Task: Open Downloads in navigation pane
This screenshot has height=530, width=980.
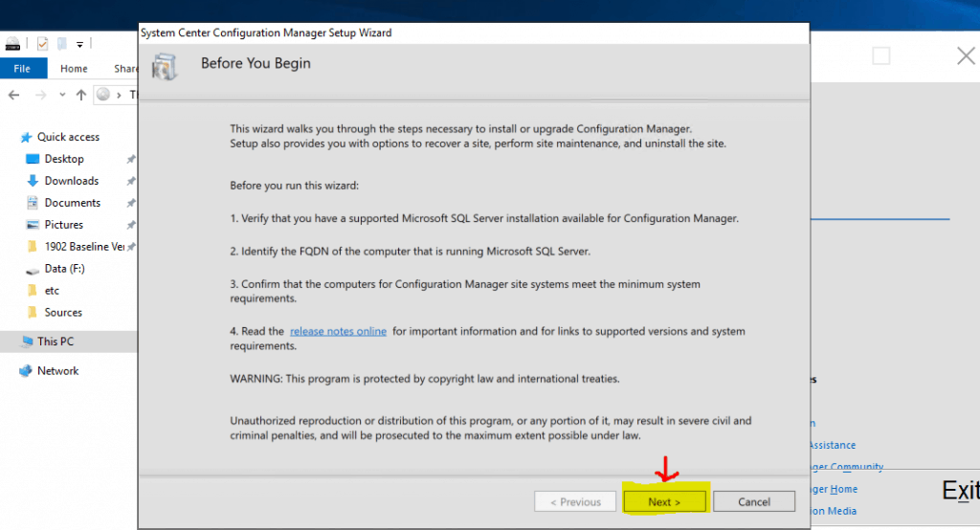Action: 71,181
